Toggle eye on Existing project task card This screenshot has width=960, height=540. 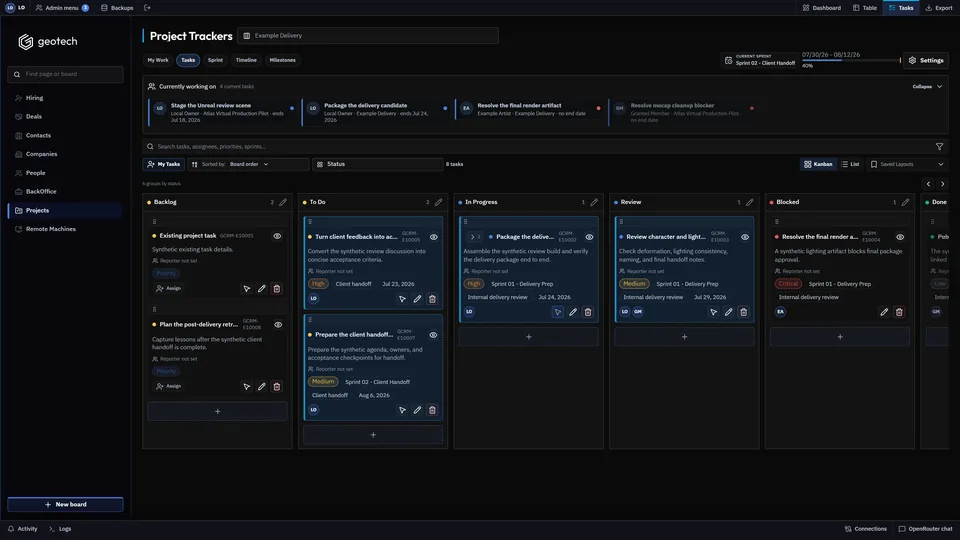277,236
